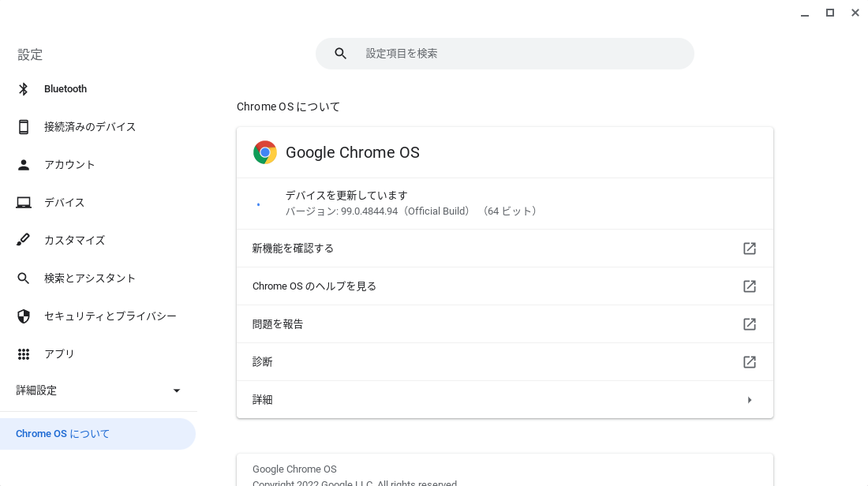The height and width of the screenshot is (486, 868).
Task: Open external link icon for 診断
Action: tap(749, 362)
